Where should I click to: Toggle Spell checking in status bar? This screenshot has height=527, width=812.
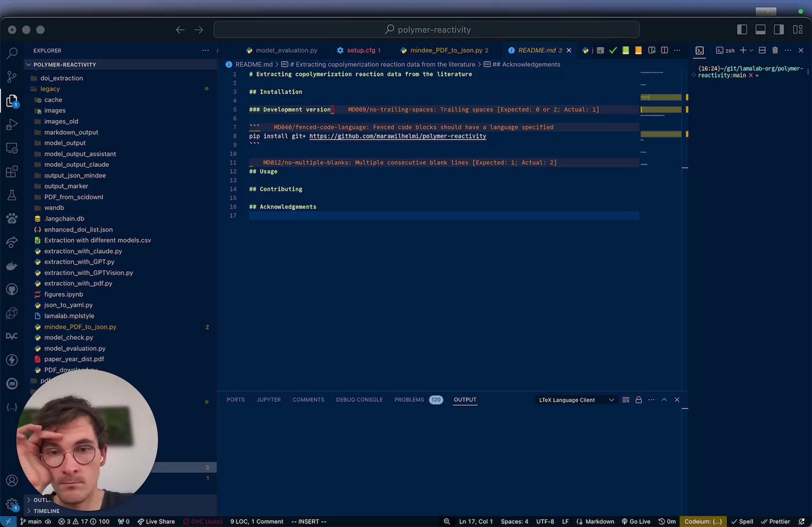(x=742, y=521)
